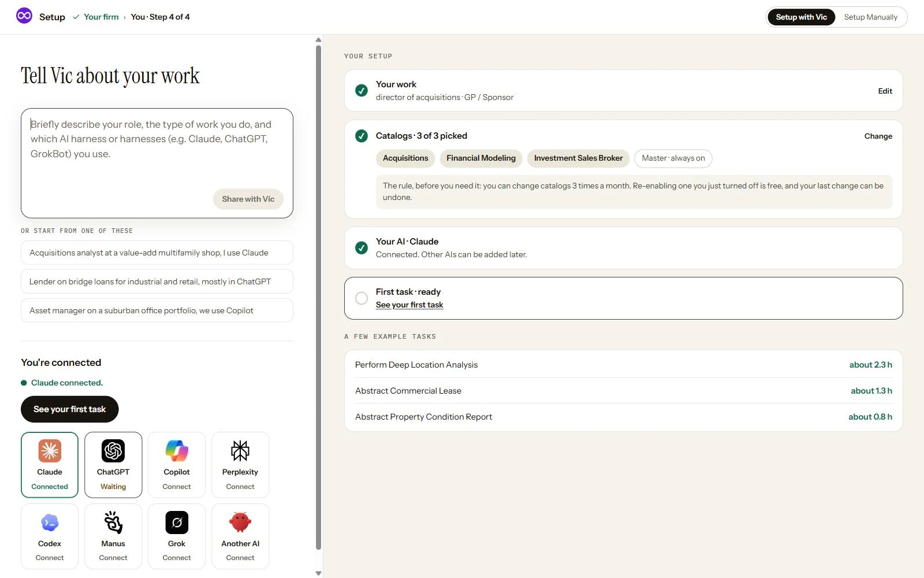The height and width of the screenshot is (578, 924).
Task: Click the dark See your first task button
Action: point(70,409)
